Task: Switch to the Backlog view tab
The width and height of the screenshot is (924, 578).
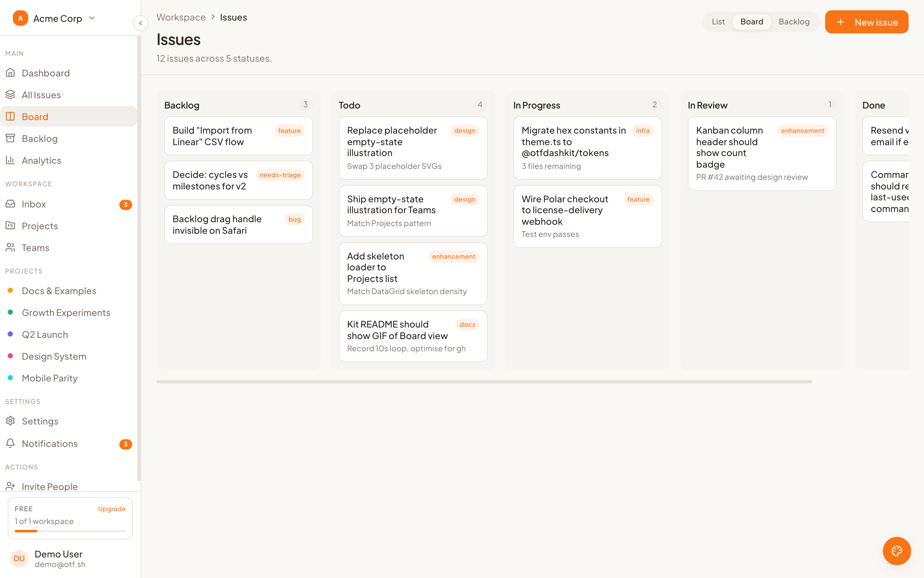Action: [x=794, y=22]
